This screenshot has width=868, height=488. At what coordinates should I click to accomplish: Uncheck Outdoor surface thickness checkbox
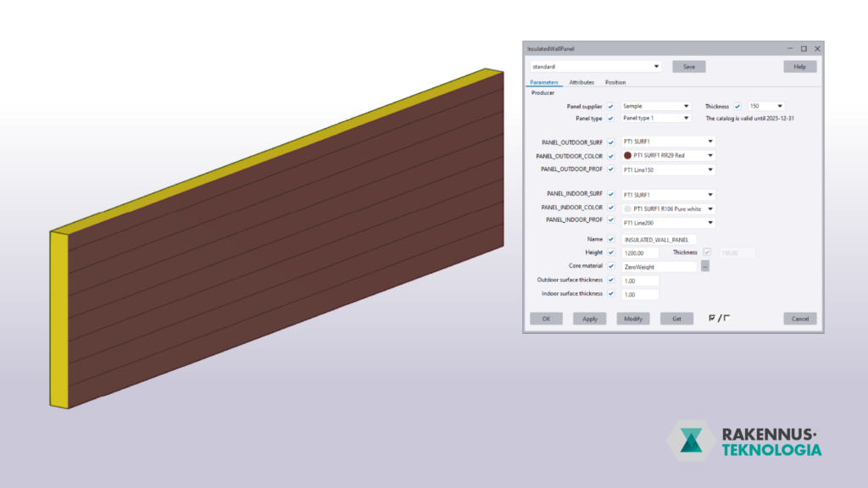[x=610, y=280]
